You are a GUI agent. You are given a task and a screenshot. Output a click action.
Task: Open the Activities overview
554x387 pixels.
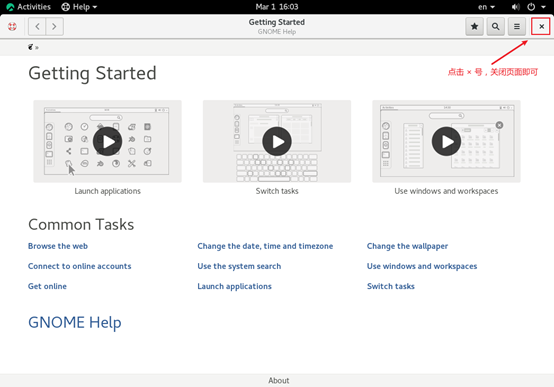tap(29, 7)
